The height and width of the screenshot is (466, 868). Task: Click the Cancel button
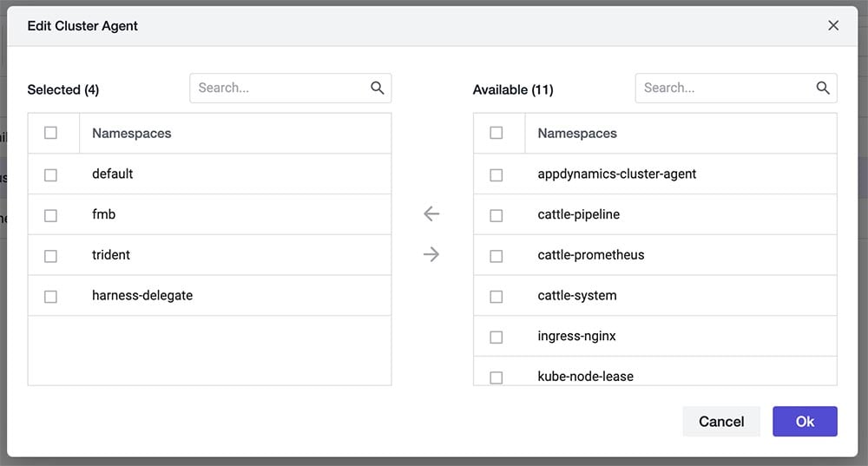(721, 422)
